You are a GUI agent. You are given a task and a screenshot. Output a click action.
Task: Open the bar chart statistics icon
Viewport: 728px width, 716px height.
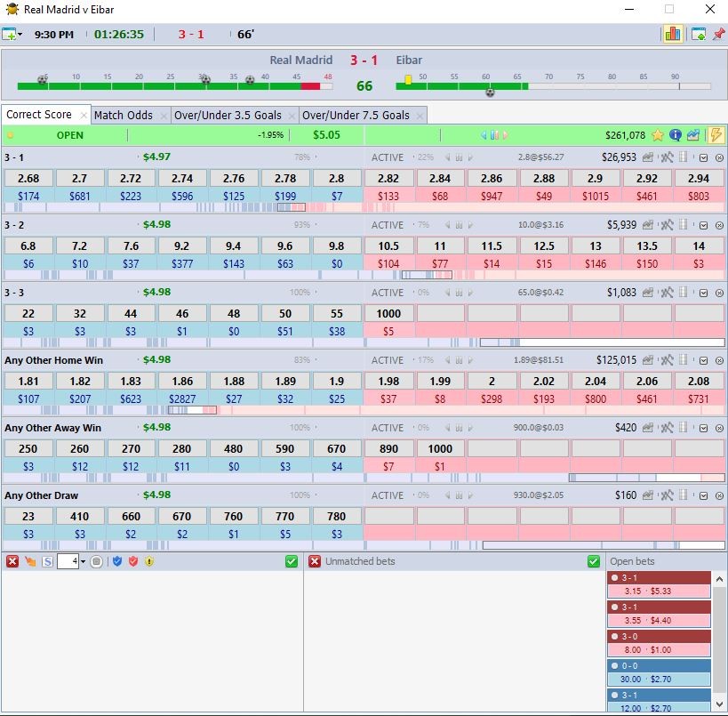672,34
